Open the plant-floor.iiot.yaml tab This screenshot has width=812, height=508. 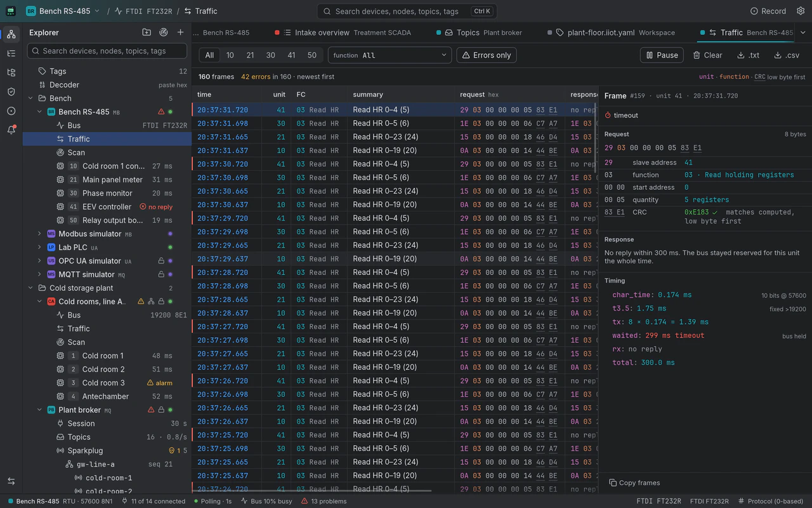point(610,32)
